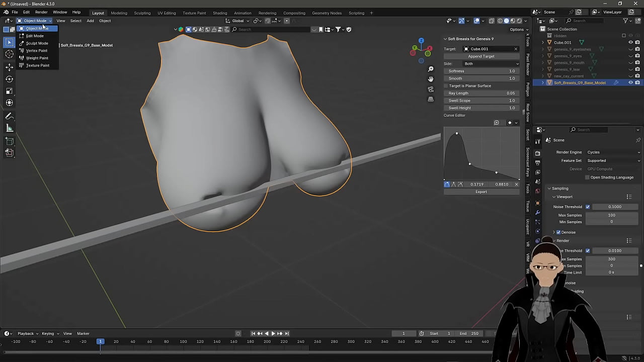
Task: Select the Annotate pencil tool
Action: click(9, 116)
